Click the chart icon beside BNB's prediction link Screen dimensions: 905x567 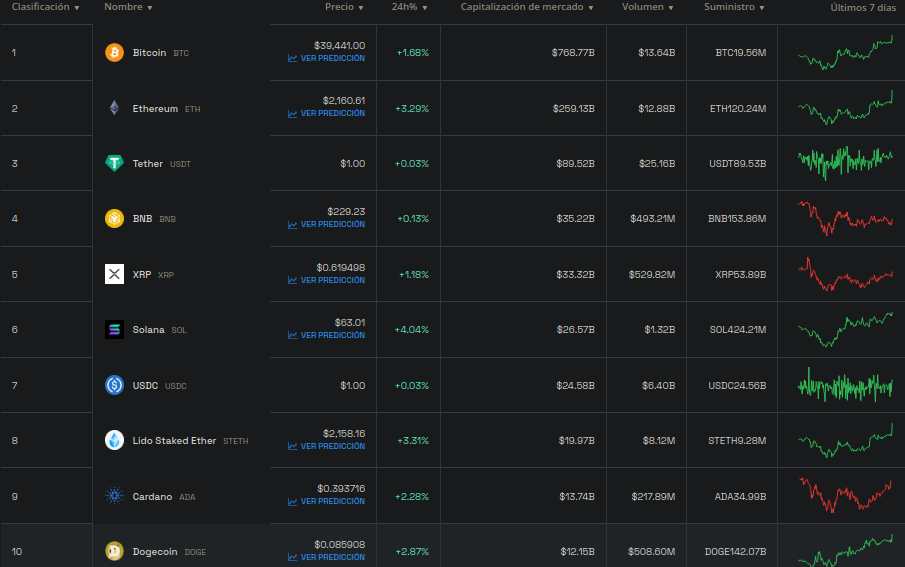tap(293, 225)
